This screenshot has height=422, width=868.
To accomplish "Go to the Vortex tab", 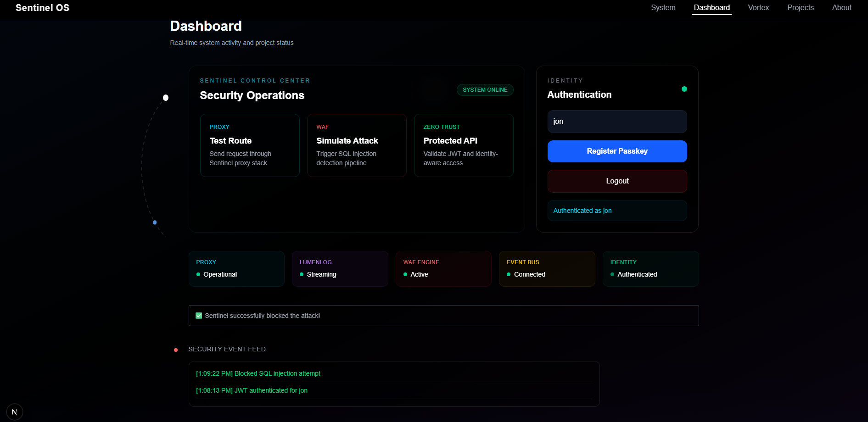I will (x=758, y=8).
